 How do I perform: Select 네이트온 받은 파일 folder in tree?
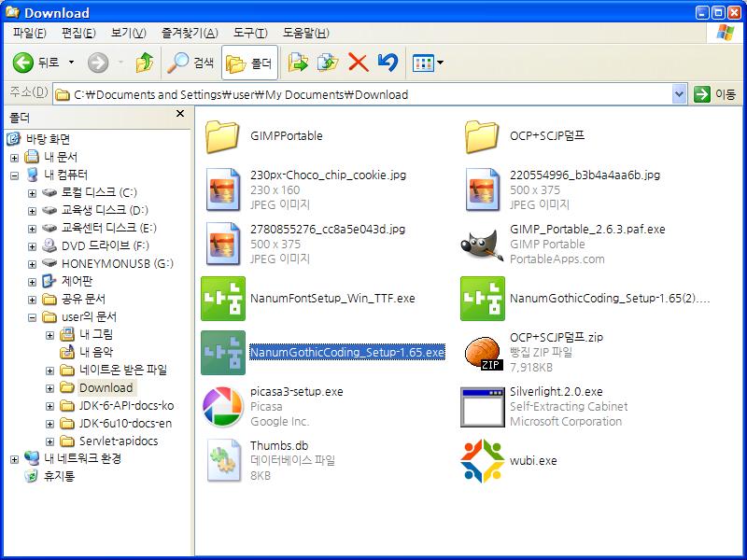[123, 370]
